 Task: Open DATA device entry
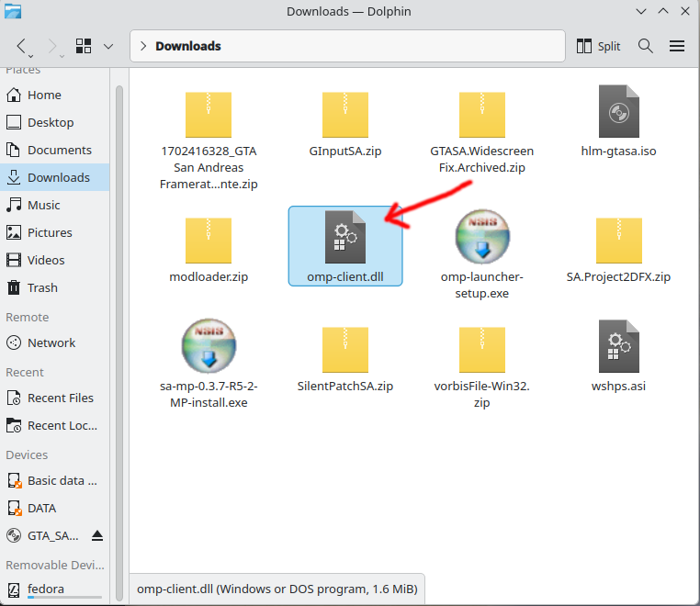pos(54,509)
